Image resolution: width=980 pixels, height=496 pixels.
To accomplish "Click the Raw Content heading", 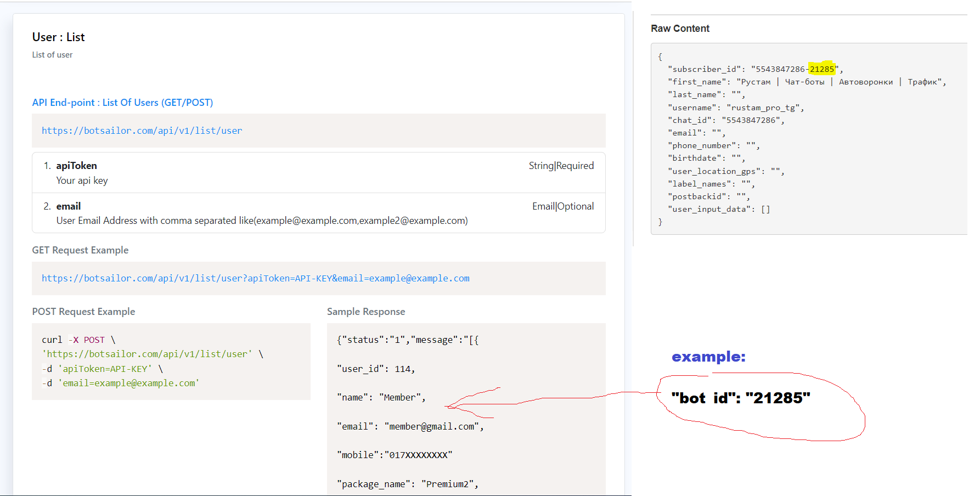I will tap(680, 29).
